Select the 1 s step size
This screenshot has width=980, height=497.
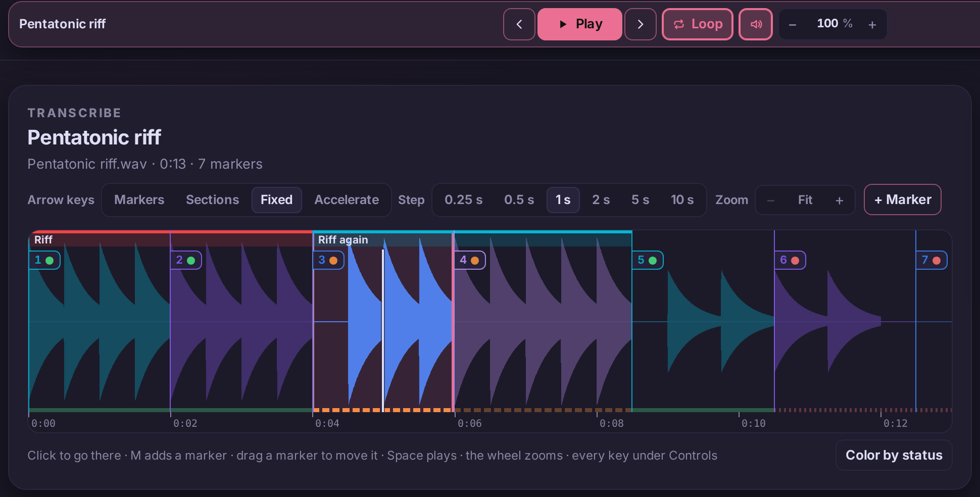(563, 200)
